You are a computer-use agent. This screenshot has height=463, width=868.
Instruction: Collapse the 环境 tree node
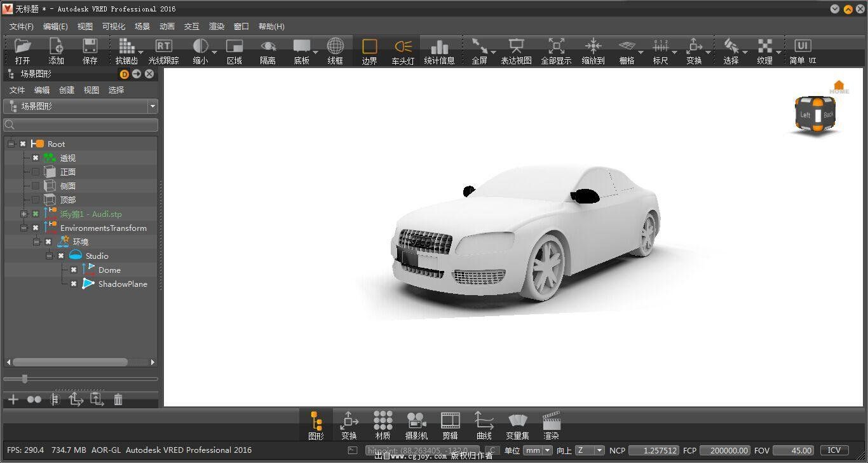pos(37,242)
